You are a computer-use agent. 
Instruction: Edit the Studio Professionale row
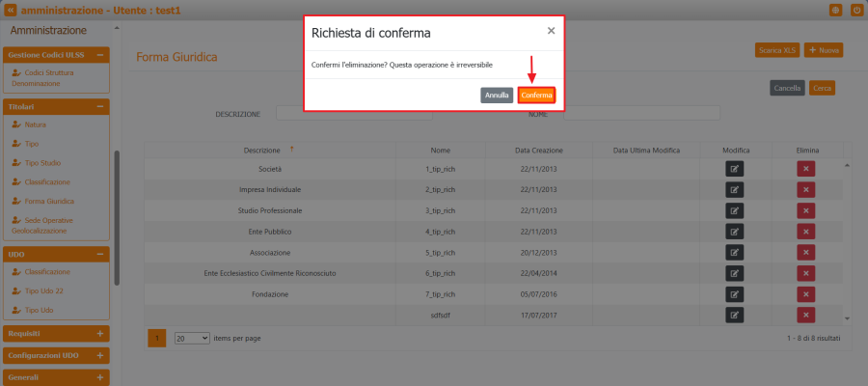click(735, 210)
